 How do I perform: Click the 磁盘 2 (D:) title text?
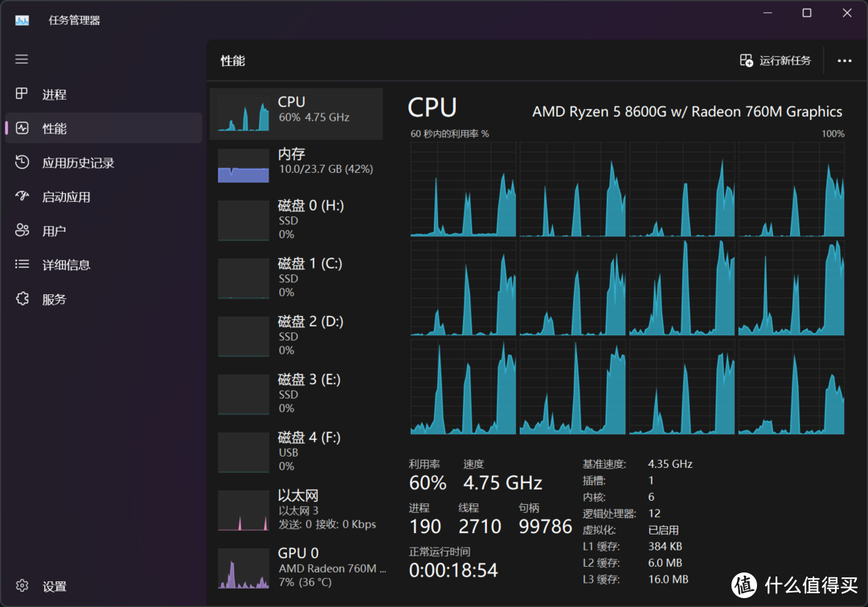(x=310, y=322)
